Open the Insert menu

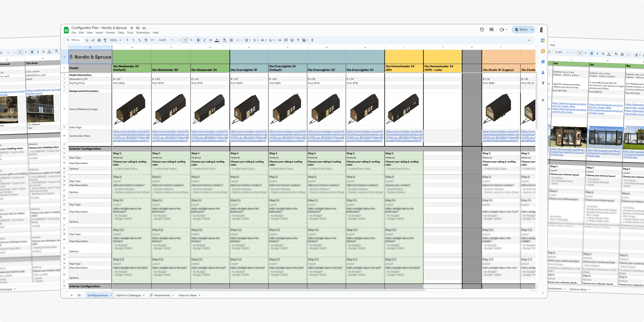point(99,33)
